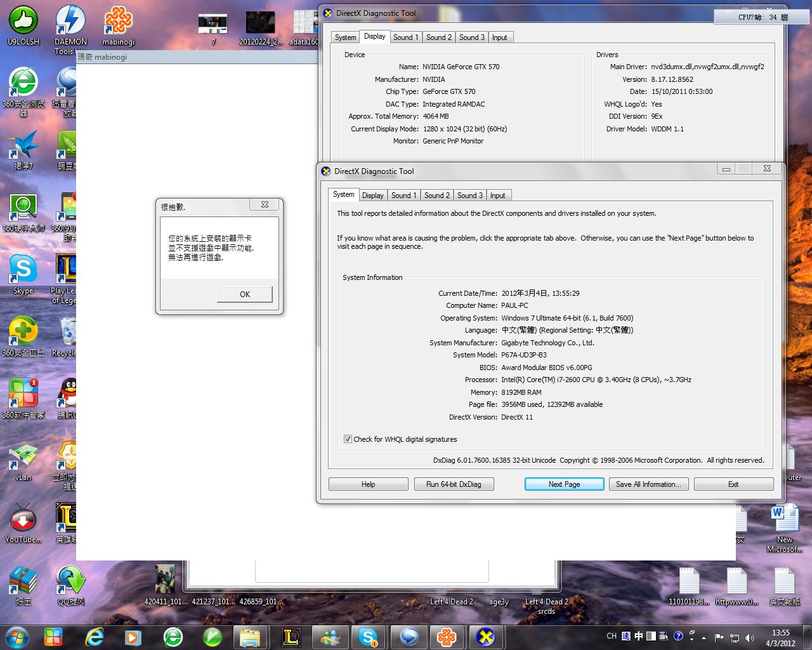Open the network status tray icon
Screen dimensions: 812x650
[735, 637]
